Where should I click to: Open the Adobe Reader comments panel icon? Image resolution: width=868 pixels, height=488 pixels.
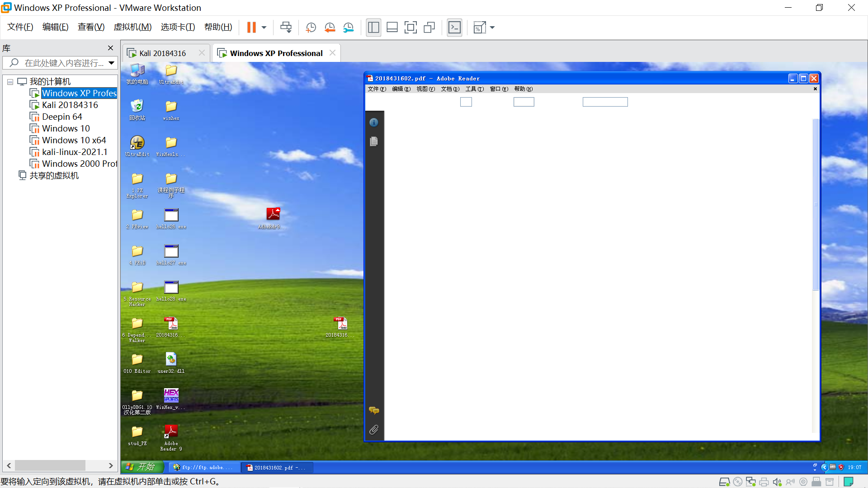click(374, 410)
